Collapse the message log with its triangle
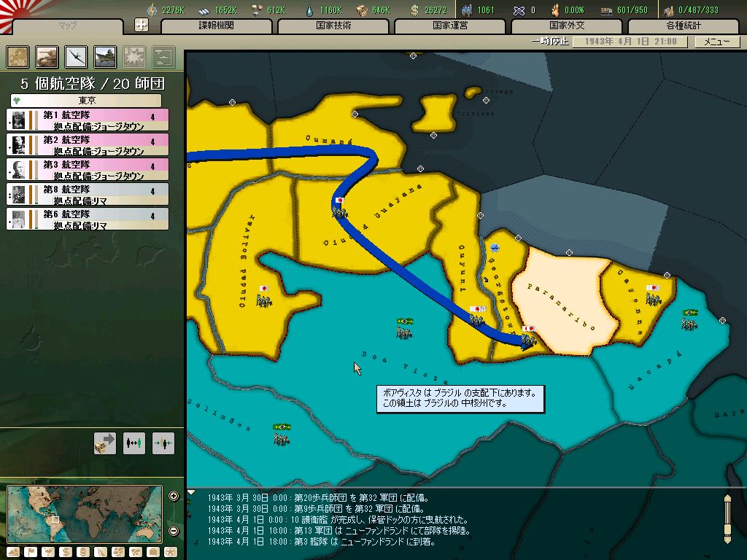The height and width of the screenshot is (560, 747). click(191, 492)
